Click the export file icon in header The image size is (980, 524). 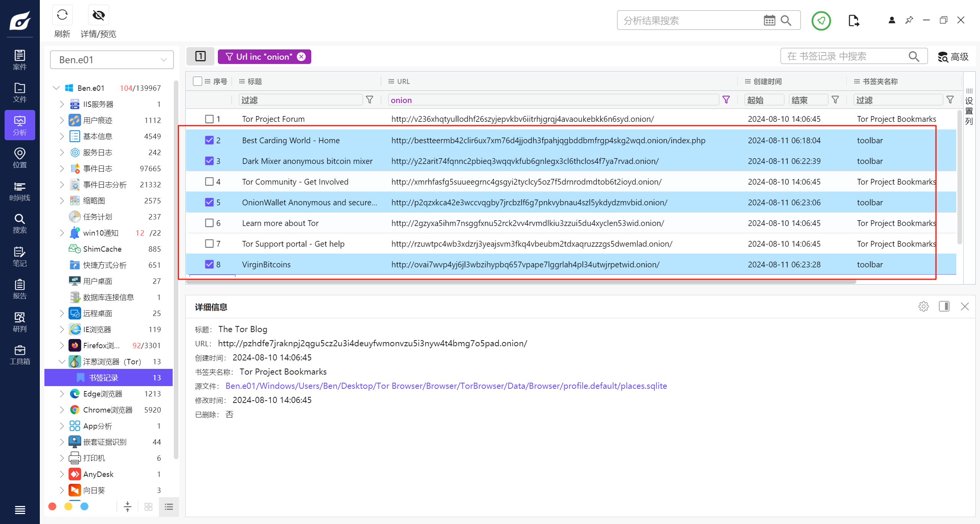[853, 21]
